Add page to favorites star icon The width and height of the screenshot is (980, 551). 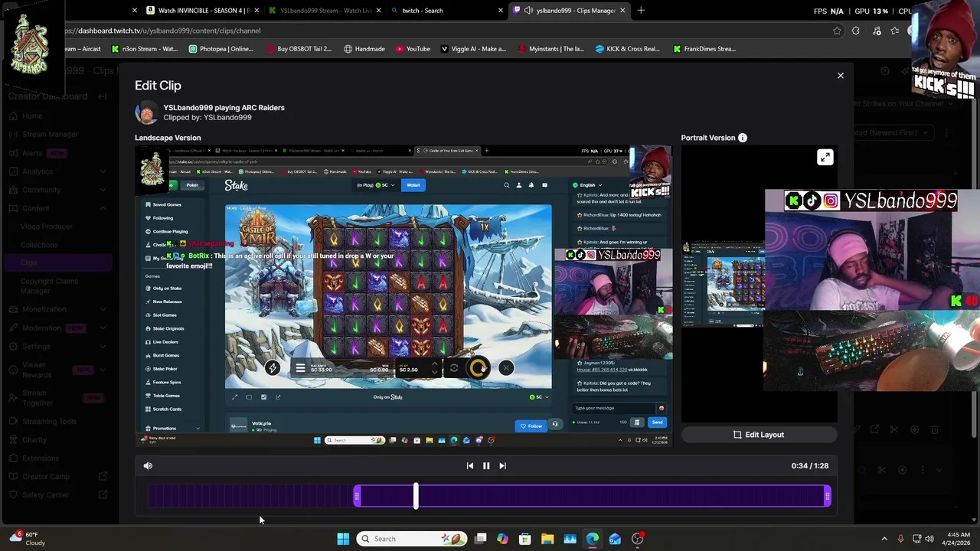836,31
